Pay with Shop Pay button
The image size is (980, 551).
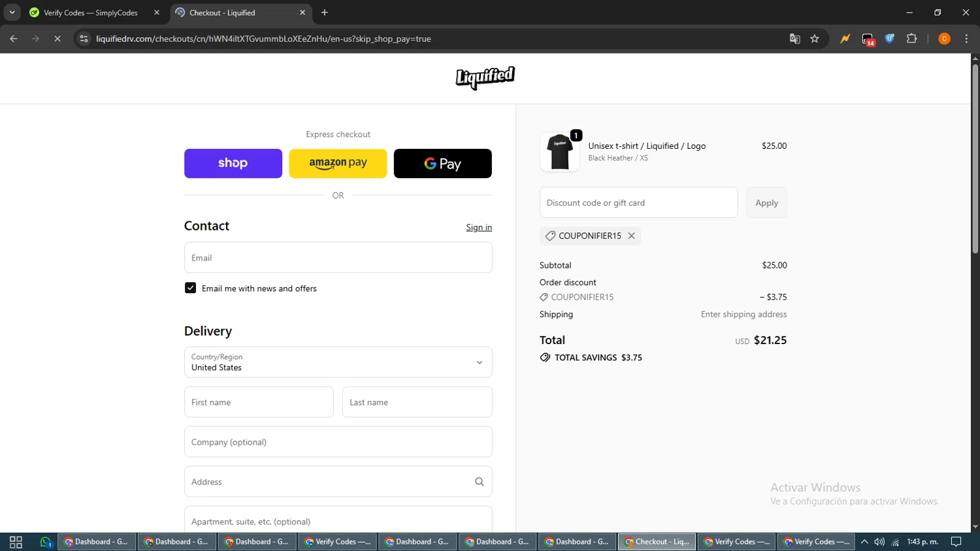pyautogui.click(x=233, y=163)
